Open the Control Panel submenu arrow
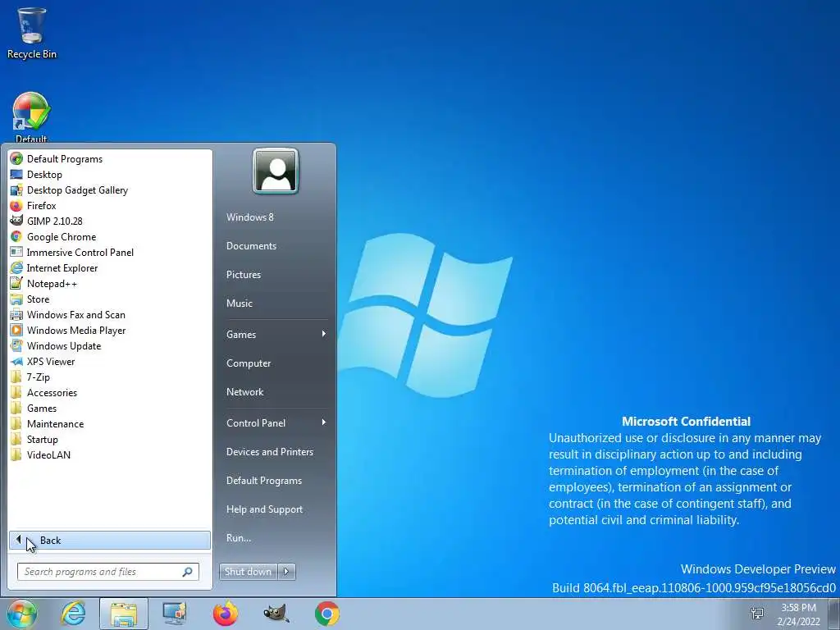Screen dimensions: 840x630 click(323, 422)
